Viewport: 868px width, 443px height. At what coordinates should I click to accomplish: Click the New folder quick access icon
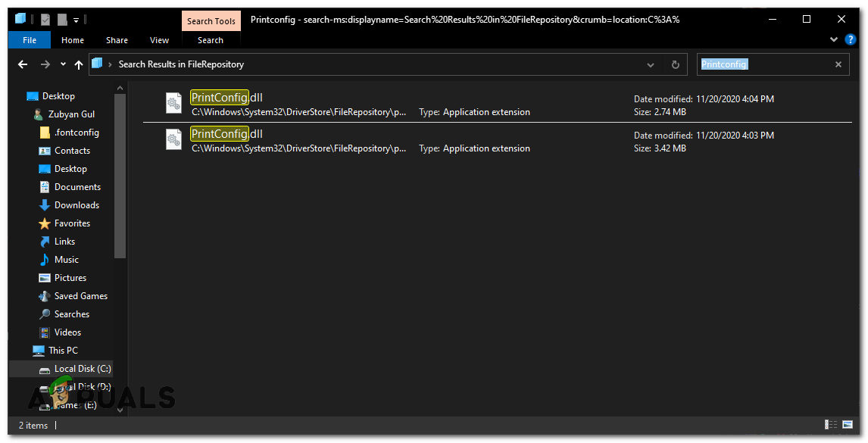(62, 20)
